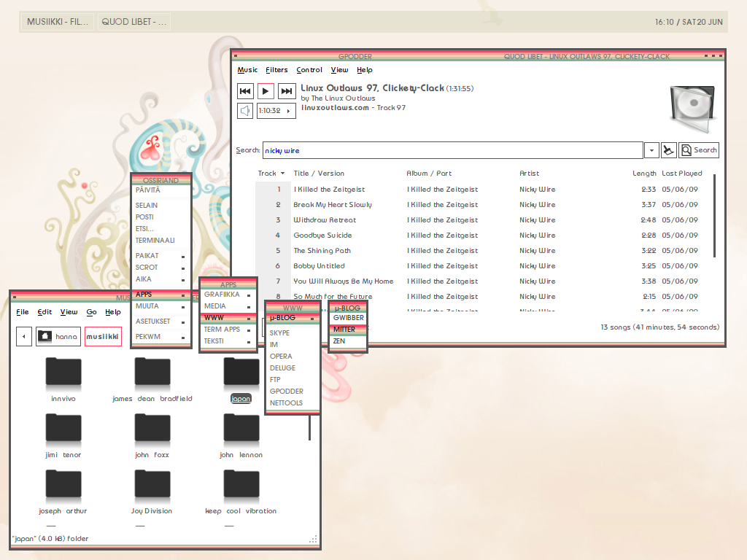
Task: Launch GWIBBER from the µ-BLOG menu
Action: [x=348, y=318]
